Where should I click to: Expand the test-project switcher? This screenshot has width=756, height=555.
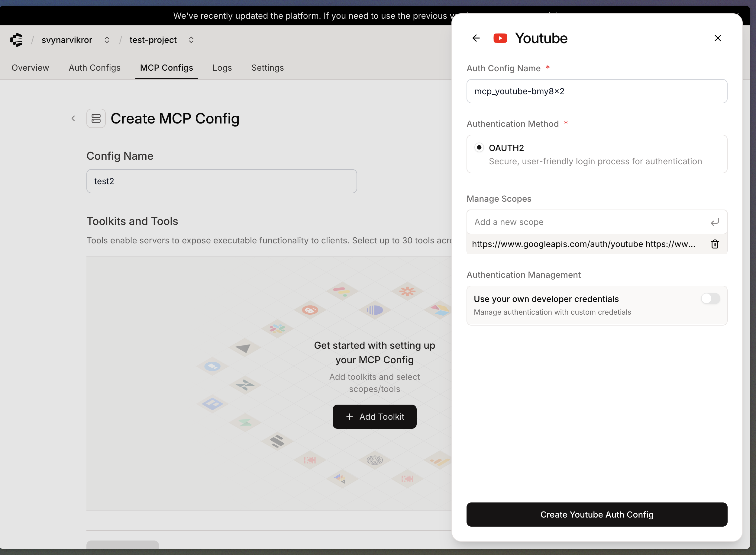coord(191,40)
